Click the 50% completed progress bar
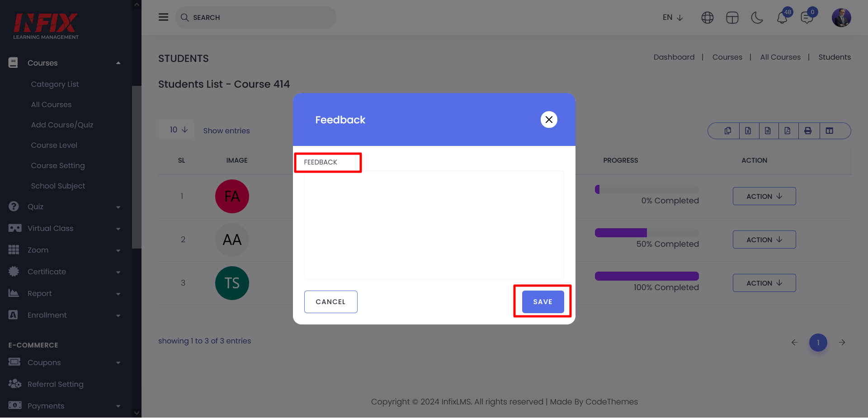Image resolution: width=868 pixels, height=418 pixels. 646,233
